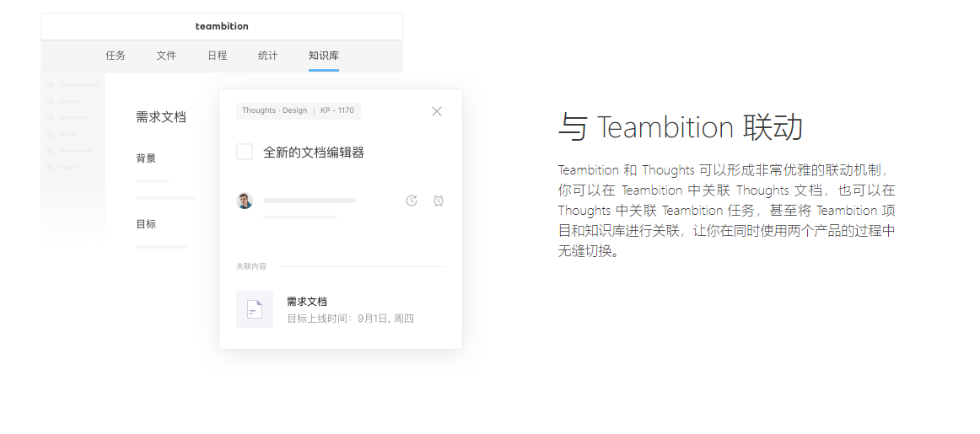This screenshot has height=434, width=980.
Task: Click the 背景 section heading
Action: click(x=146, y=158)
